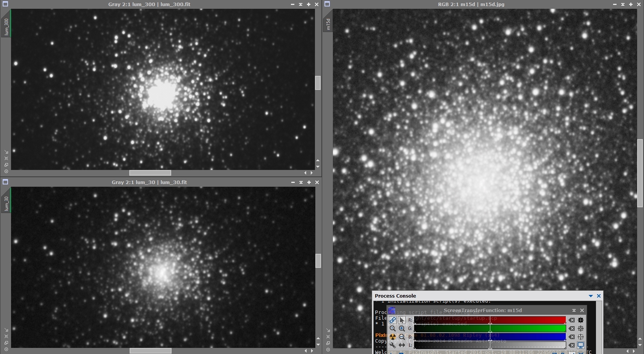Image resolution: width=644 pixels, height=354 pixels.
Task: Click the vertical scrollbar thumb in m15d window
Action: click(640, 173)
